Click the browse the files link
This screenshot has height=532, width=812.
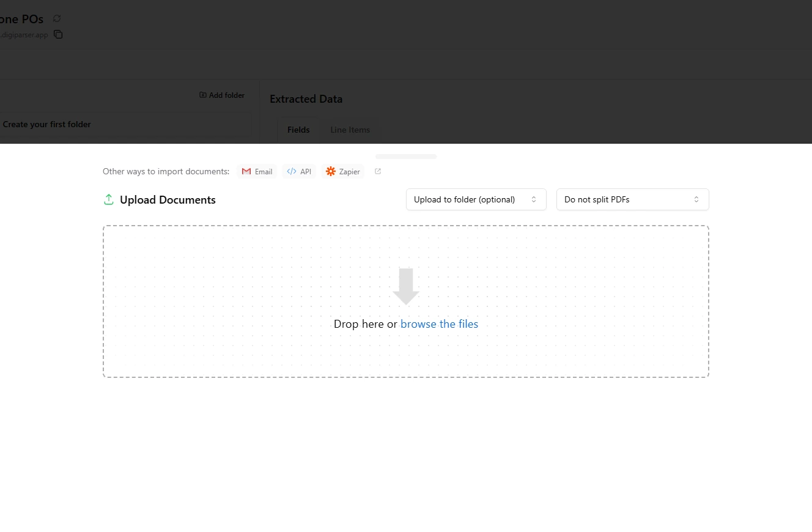439,324
